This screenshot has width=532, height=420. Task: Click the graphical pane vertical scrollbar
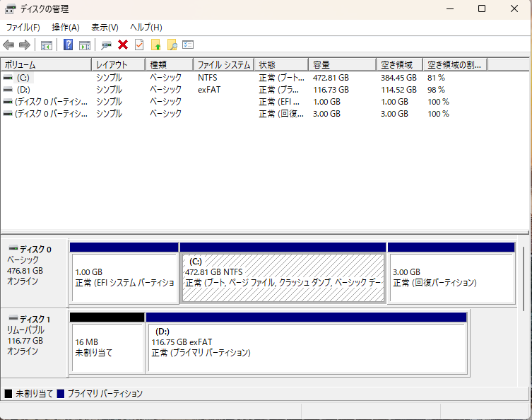[524, 279]
